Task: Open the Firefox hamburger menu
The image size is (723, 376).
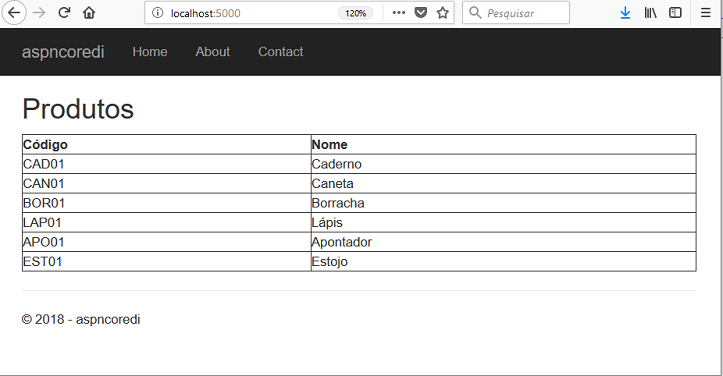Action: (705, 13)
